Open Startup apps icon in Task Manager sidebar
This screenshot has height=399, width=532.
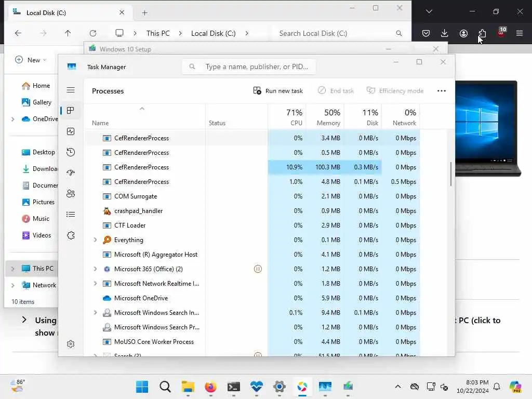71,172
